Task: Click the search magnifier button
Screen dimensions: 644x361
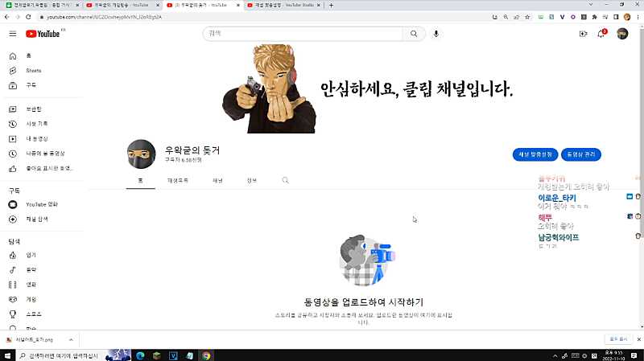Action: 414,34
